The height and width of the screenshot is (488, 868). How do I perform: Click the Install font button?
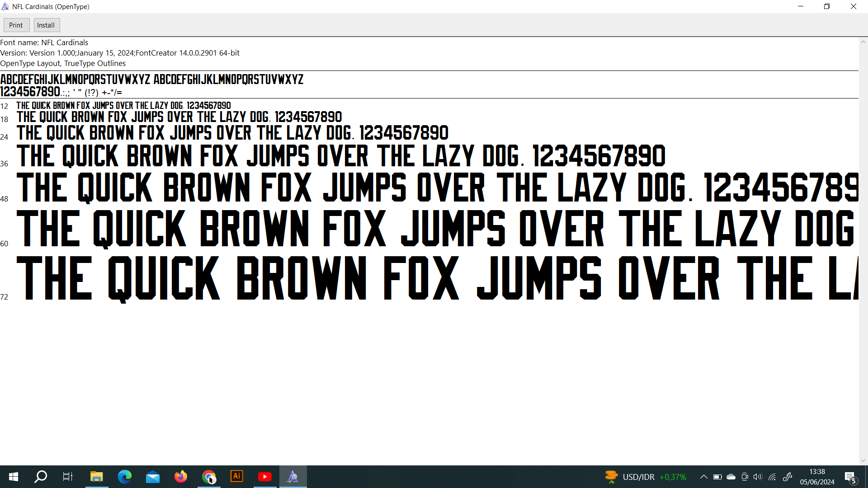tap(46, 25)
